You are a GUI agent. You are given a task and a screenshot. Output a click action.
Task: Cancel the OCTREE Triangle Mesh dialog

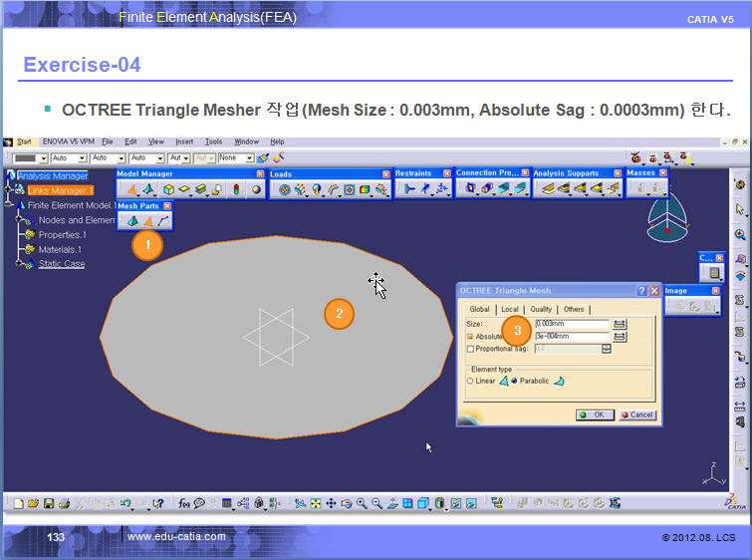[636, 415]
